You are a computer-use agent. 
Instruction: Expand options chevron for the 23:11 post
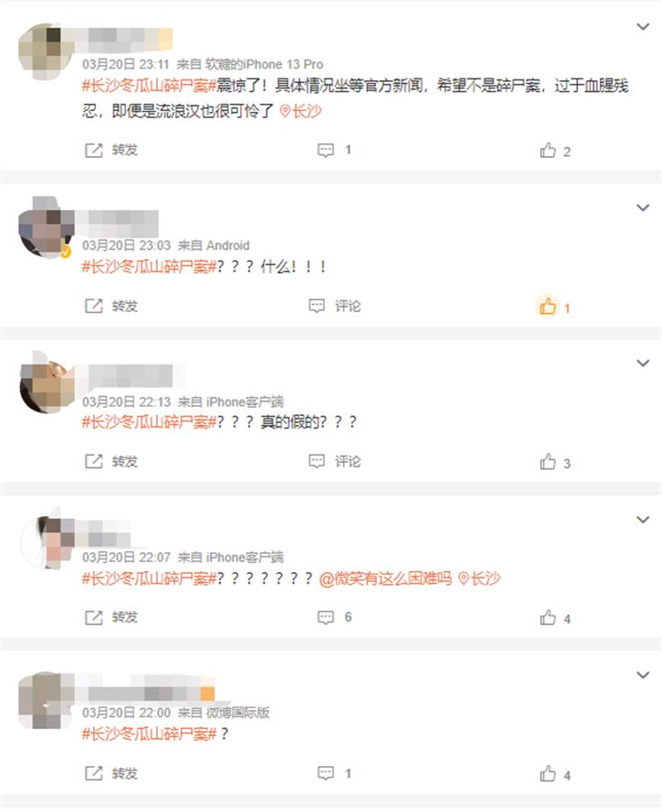[642, 26]
